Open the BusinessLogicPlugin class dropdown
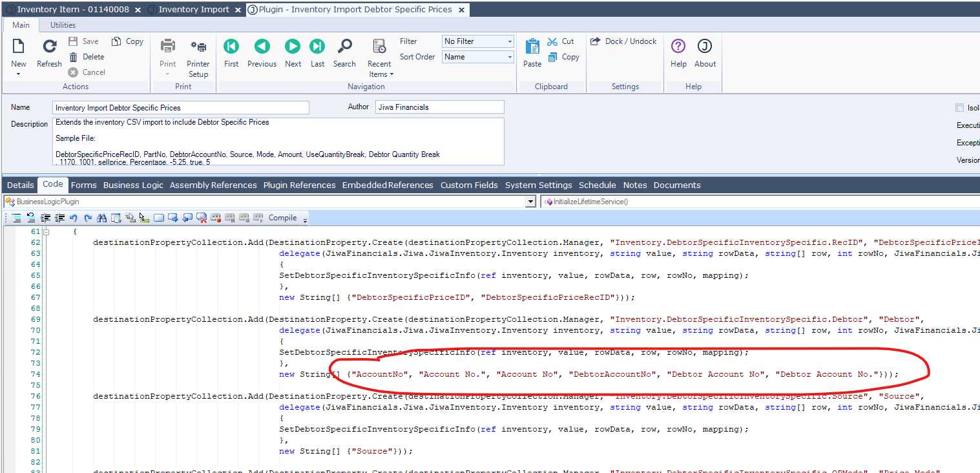 [530, 202]
